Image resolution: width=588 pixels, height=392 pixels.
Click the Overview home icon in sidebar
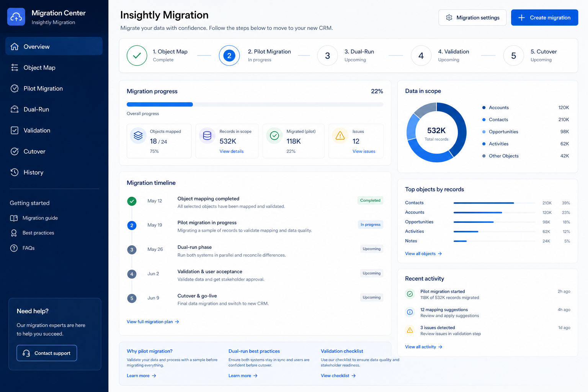click(15, 46)
